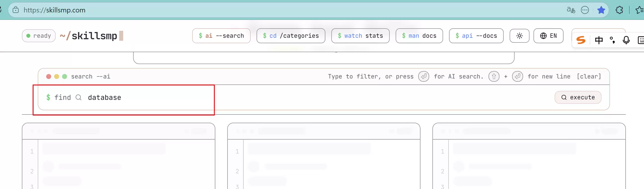Open the api --docs page
Screen dimensions: 644x189
pyautogui.click(x=476, y=36)
